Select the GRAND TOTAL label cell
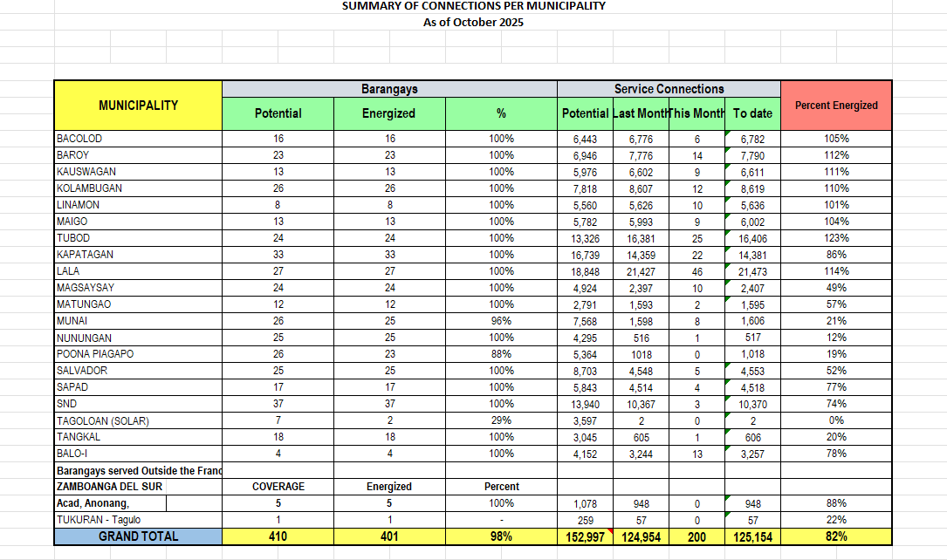 pyautogui.click(x=138, y=536)
